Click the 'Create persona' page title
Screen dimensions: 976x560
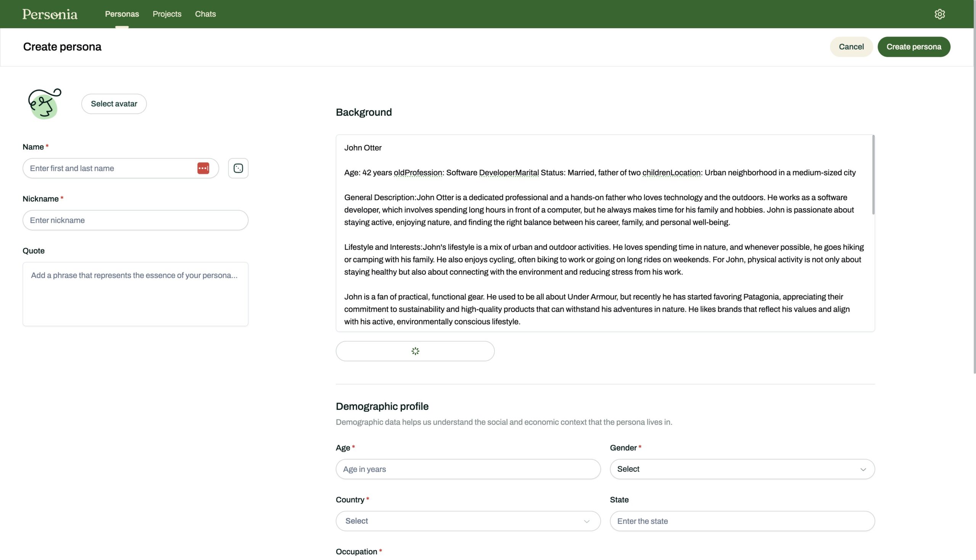63,46
